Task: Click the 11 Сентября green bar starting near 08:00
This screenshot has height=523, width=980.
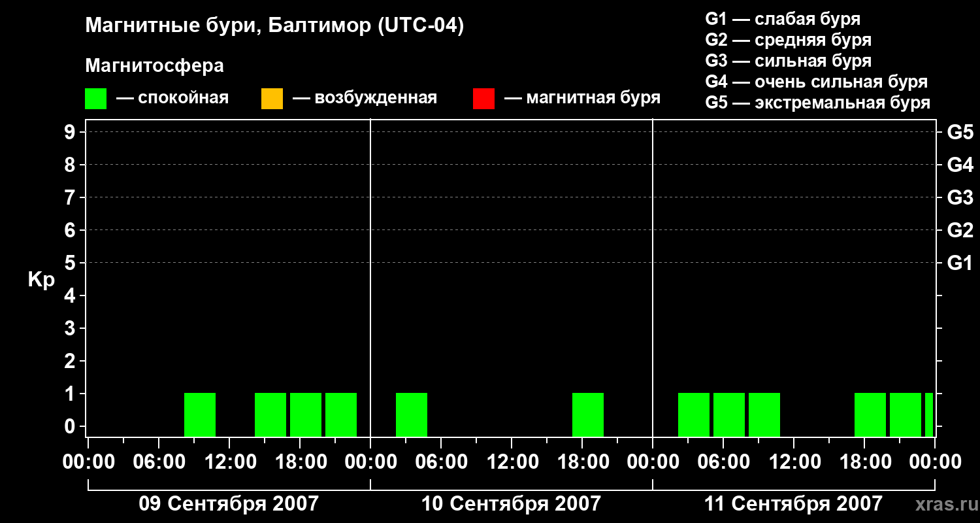Action: [x=764, y=414]
